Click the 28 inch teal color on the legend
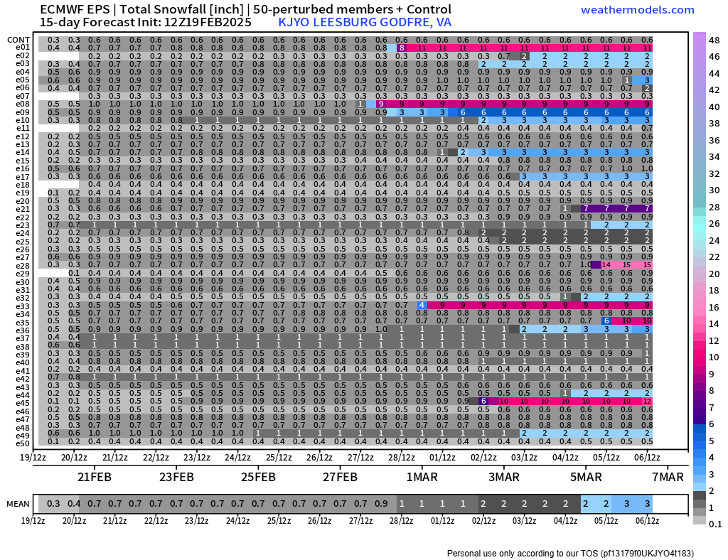 700,208
